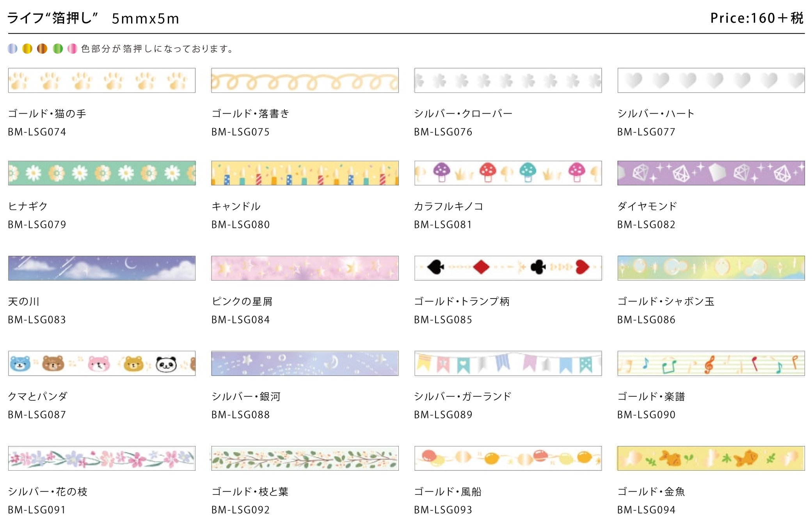Select the product code BM-LSG092
Screen dimensions: 812x519
pyautogui.click(x=240, y=510)
